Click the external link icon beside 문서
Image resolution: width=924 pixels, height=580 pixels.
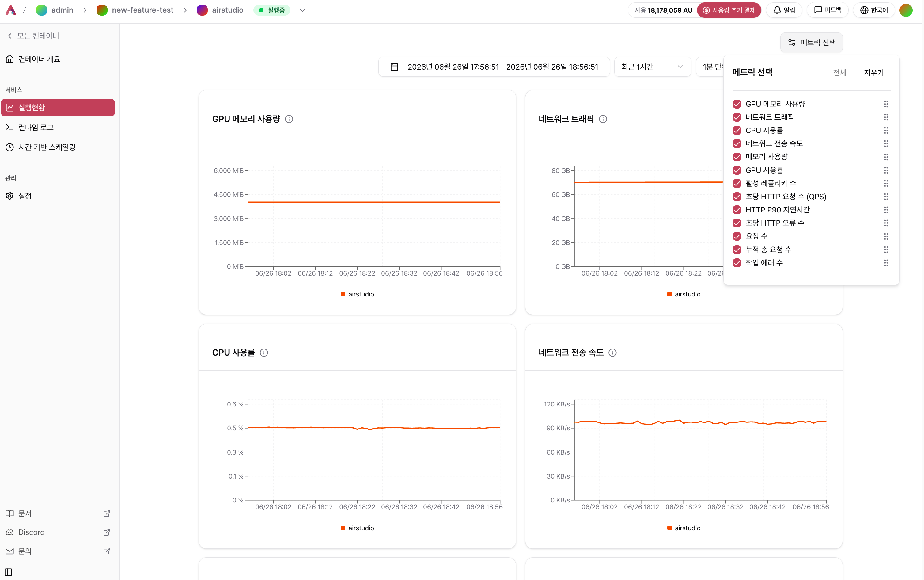point(107,513)
